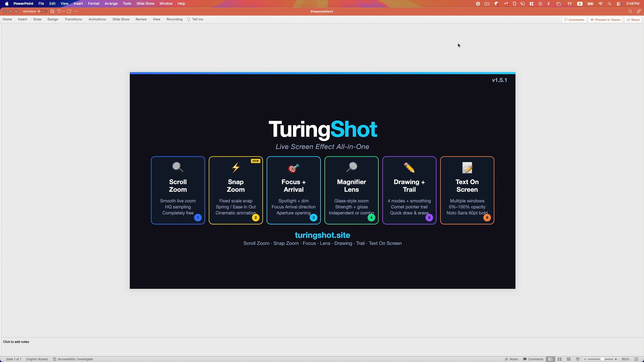This screenshot has width=644, height=362.
Task: Click the zoom out minus button
Action: pos(585,359)
